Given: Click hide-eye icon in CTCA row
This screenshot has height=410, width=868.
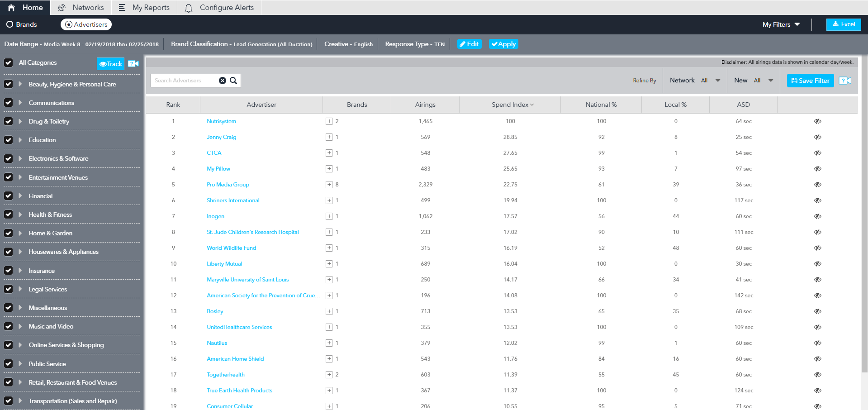Looking at the screenshot, I should 818,153.
